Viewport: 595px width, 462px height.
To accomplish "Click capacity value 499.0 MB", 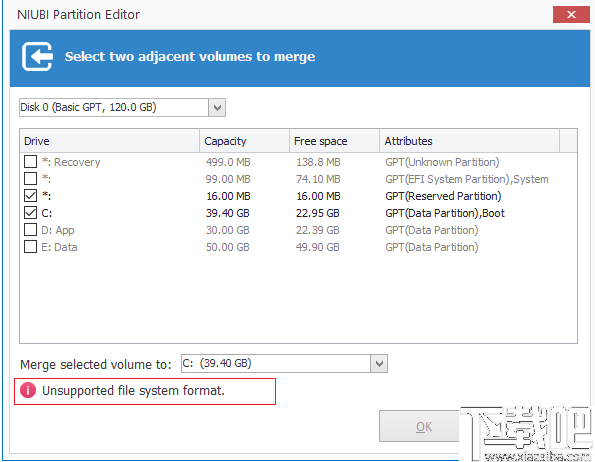I will coord(228,162).
